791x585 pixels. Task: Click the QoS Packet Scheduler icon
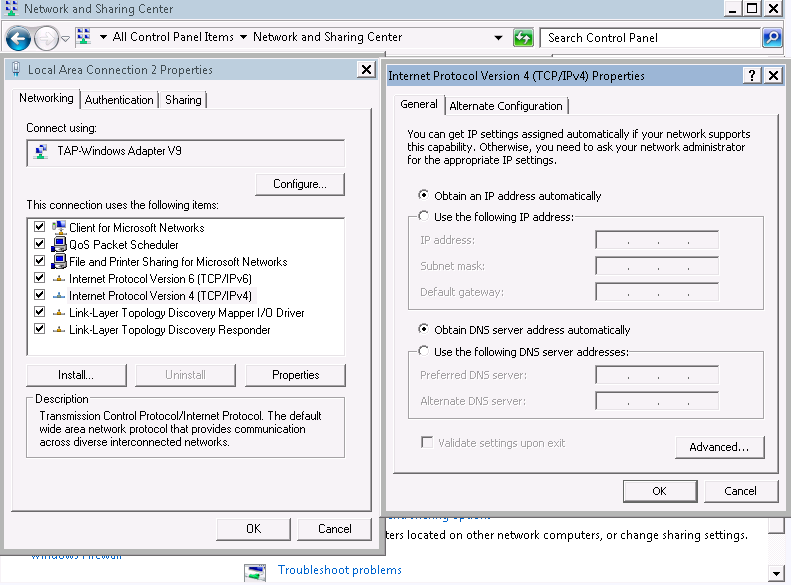(x=59, y=244)
